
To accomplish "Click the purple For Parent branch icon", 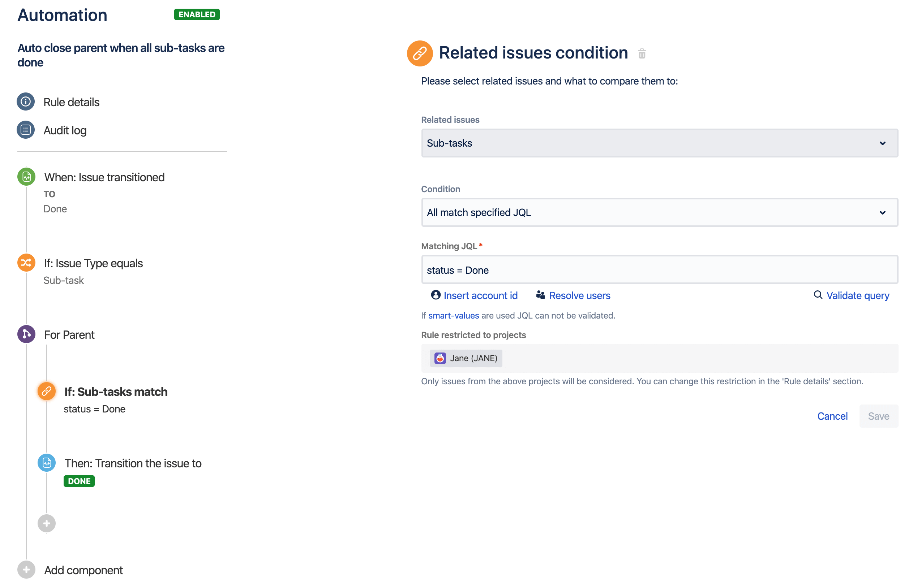I will coord(26,334).
